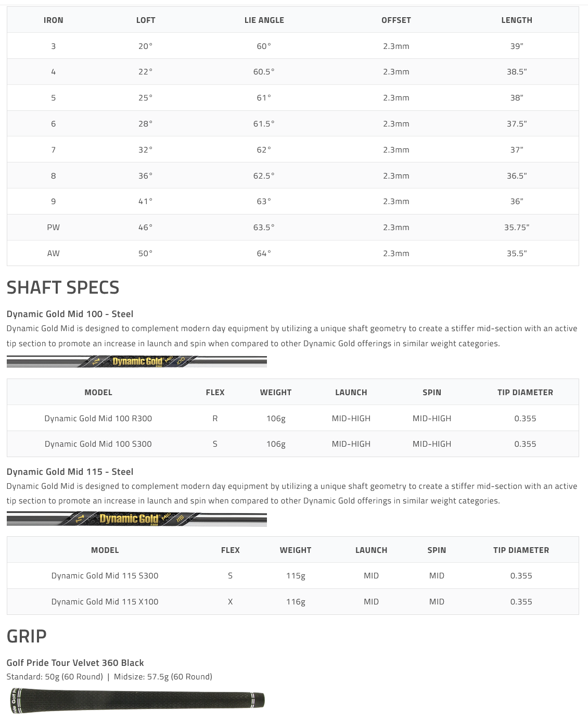
Task: Select the Dynamic Gold Mid 100 S300 cell
Action: [x=98, y=444]
